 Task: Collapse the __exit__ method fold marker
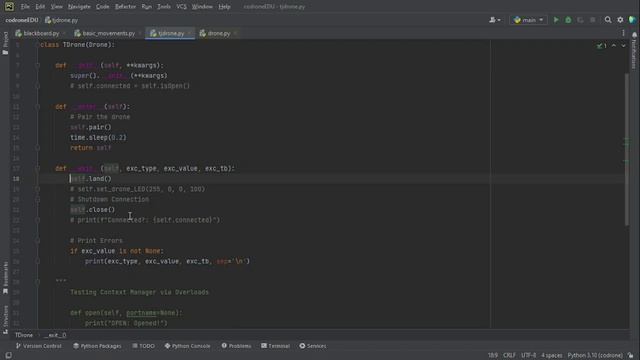37,168
